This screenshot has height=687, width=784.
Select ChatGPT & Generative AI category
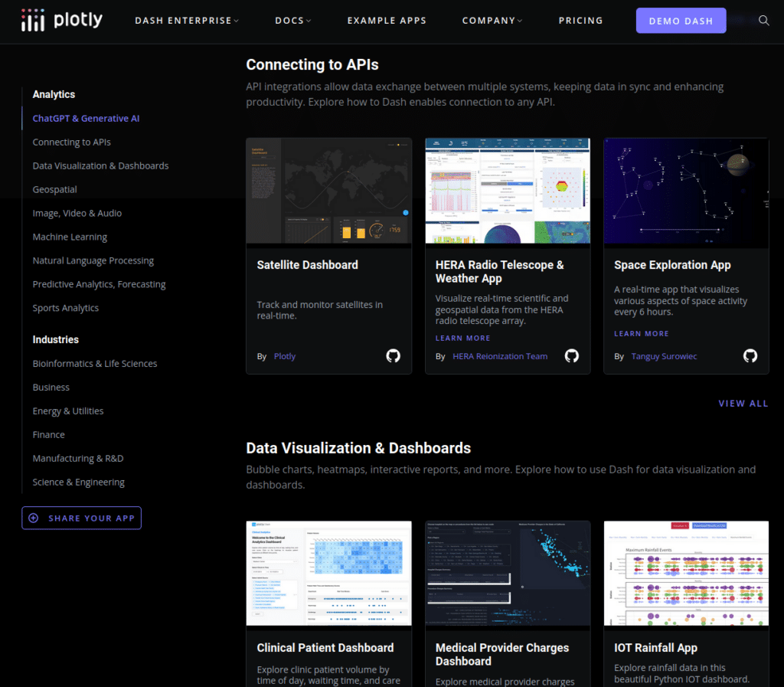point(86,119)
